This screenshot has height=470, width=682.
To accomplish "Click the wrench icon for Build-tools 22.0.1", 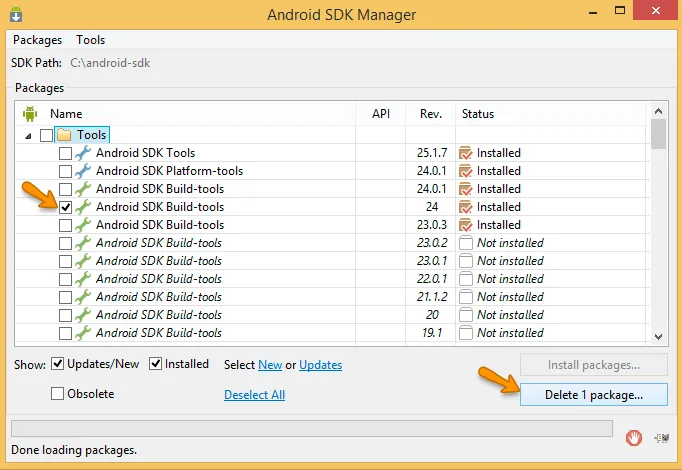I will [x=83, y=279].
